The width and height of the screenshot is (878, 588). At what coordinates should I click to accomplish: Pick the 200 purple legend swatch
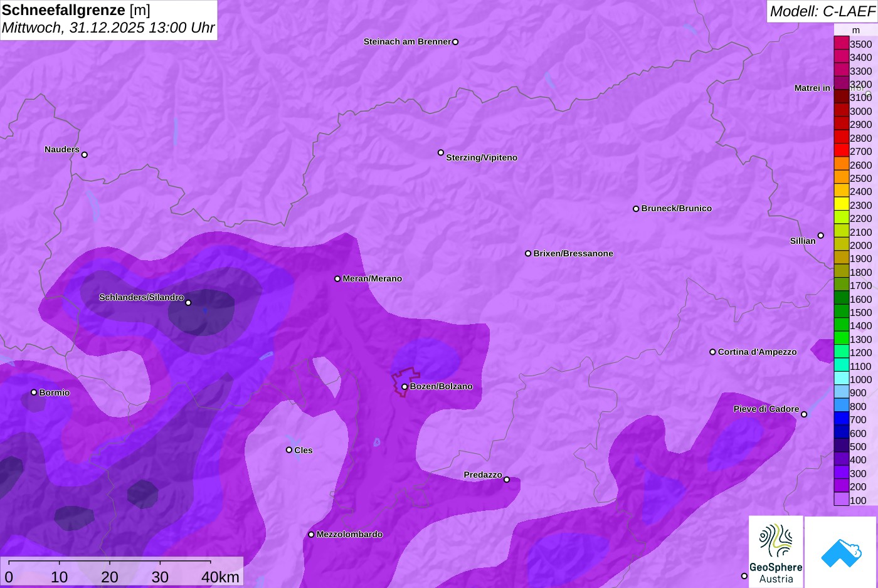point(842,486)
